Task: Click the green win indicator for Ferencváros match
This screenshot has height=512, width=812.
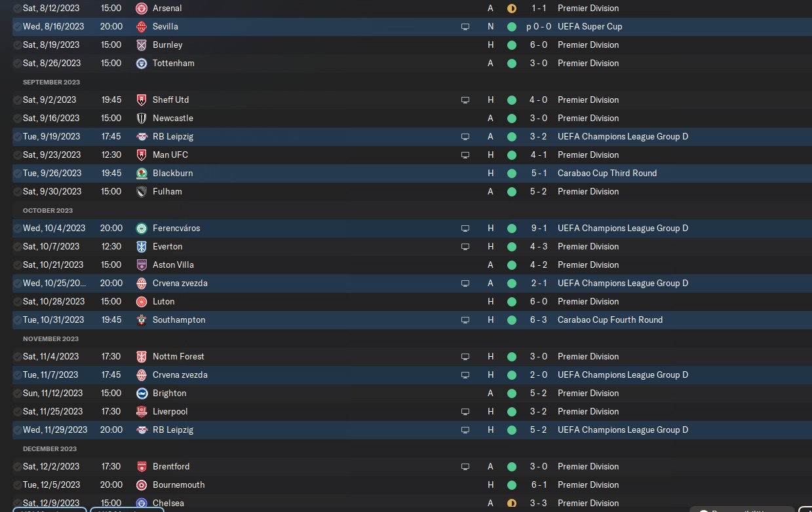Action: coord(512,229)
